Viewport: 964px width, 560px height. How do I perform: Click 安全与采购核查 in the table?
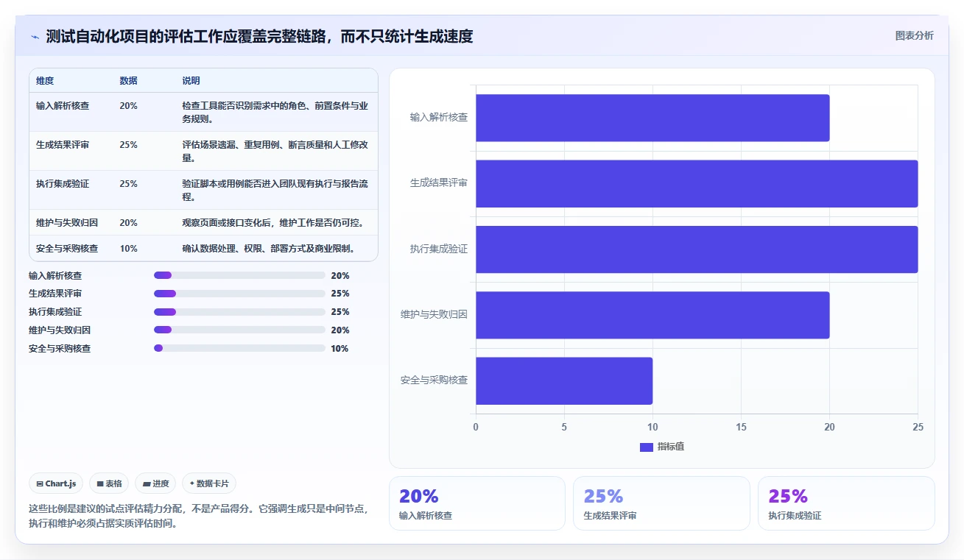pos(67,249)
